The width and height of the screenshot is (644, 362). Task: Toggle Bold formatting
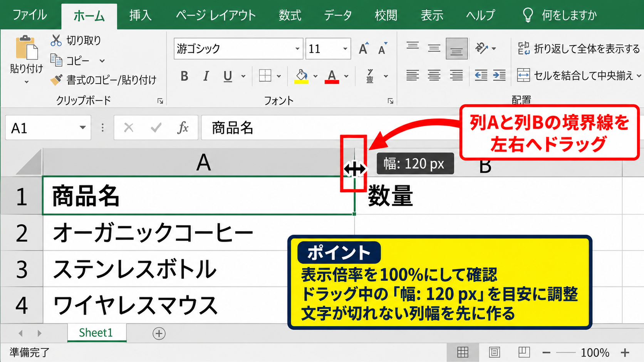184,76
